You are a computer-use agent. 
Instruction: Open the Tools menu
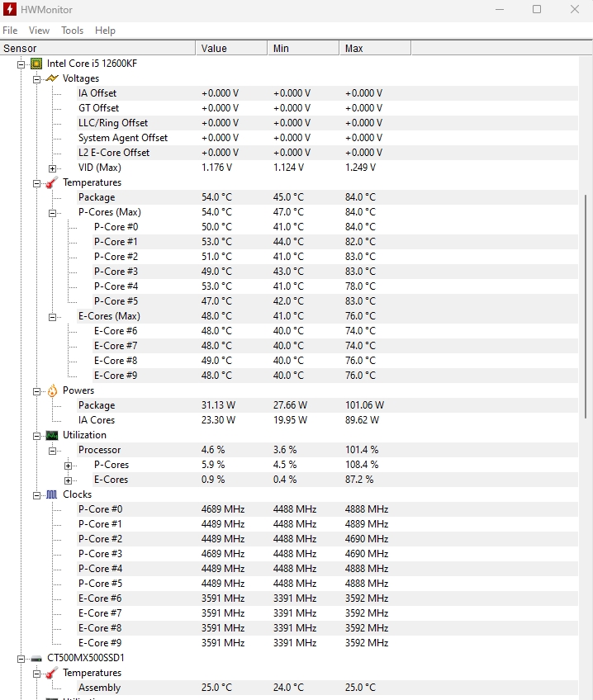pos(72,31)
